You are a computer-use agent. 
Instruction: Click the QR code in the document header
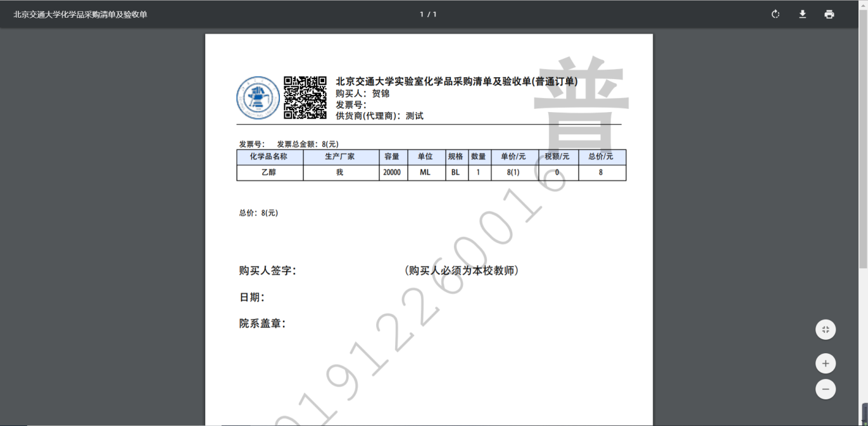click(x=305, y=97)
